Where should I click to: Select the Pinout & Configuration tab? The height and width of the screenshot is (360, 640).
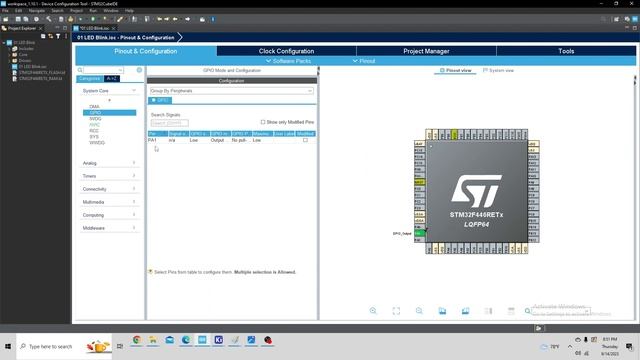pos(146,51)
